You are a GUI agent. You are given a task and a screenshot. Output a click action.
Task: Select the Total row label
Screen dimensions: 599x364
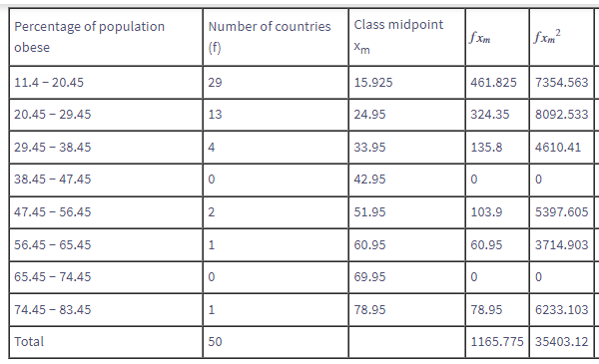point(106,342)
